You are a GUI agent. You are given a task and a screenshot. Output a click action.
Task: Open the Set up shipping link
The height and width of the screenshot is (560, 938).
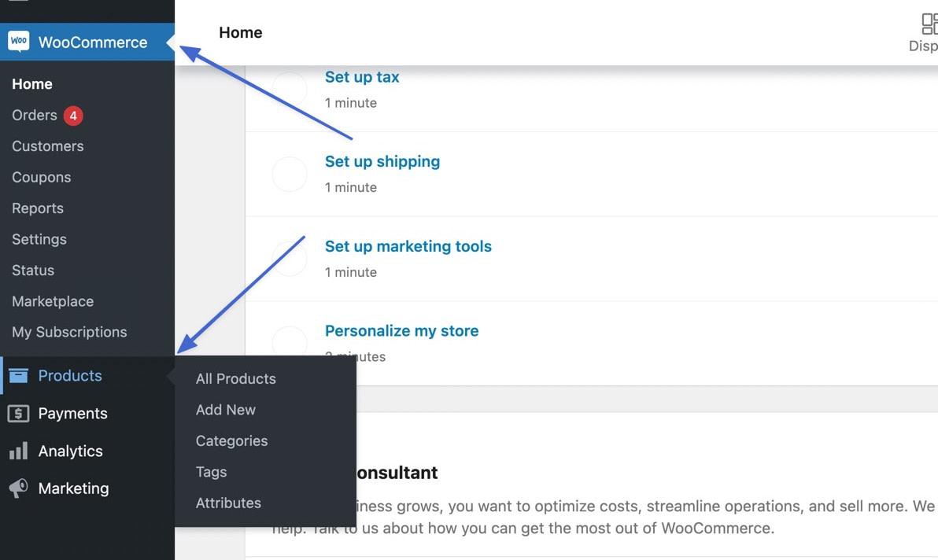(382, 162)
